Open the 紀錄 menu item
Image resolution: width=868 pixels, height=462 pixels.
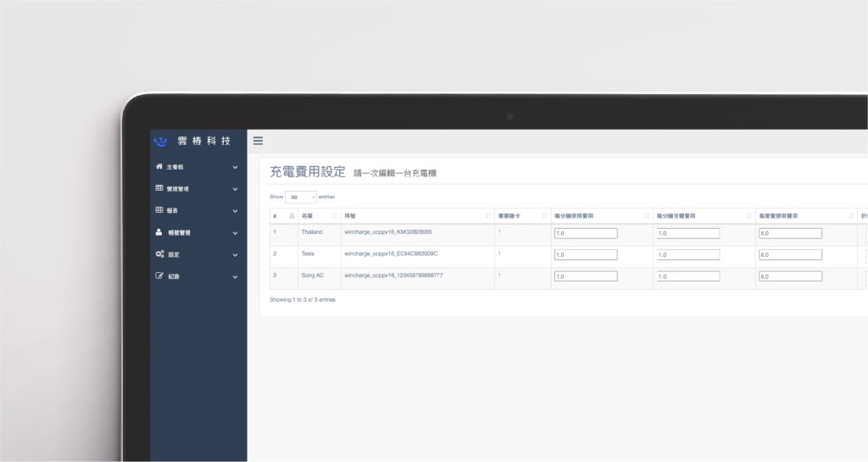click(x=174, y=276)
